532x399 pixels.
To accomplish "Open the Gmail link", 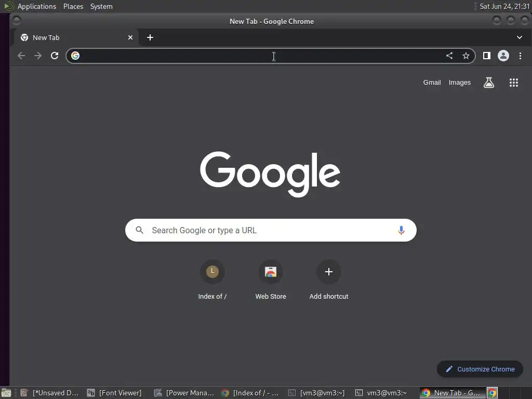I will tap(432, 83).
